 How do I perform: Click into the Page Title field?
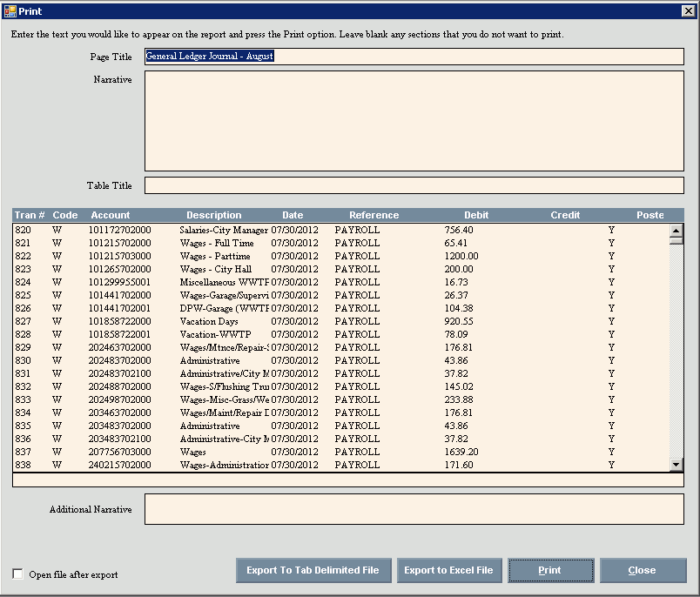click(414, 57)
